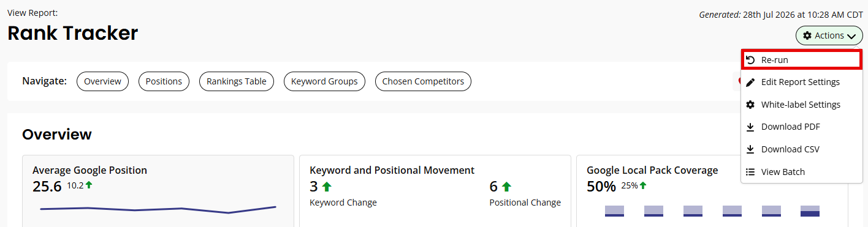Click the green arrow next to Keyword Change 3
This screenshot has height=227, width=868.
coord(327,187)
